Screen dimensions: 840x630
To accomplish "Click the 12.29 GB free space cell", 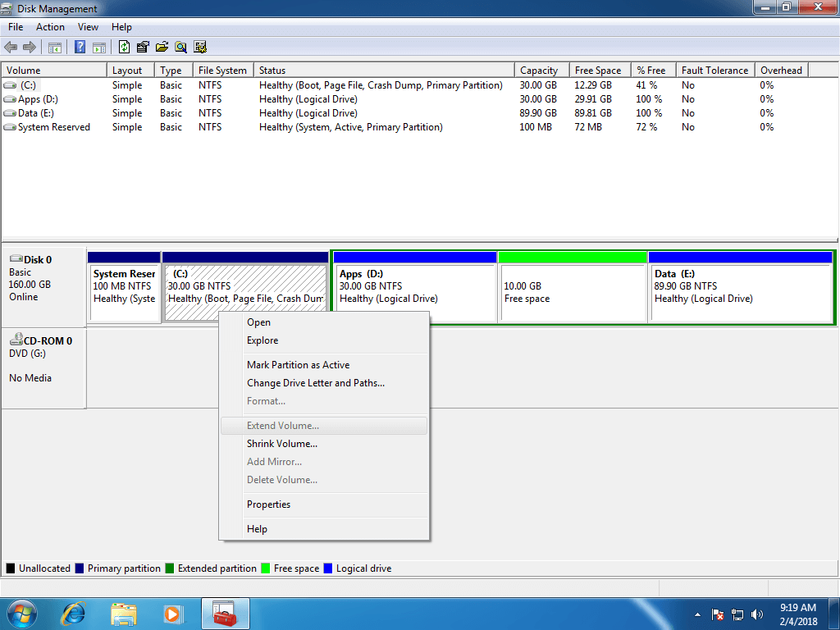I will point(593,85).
